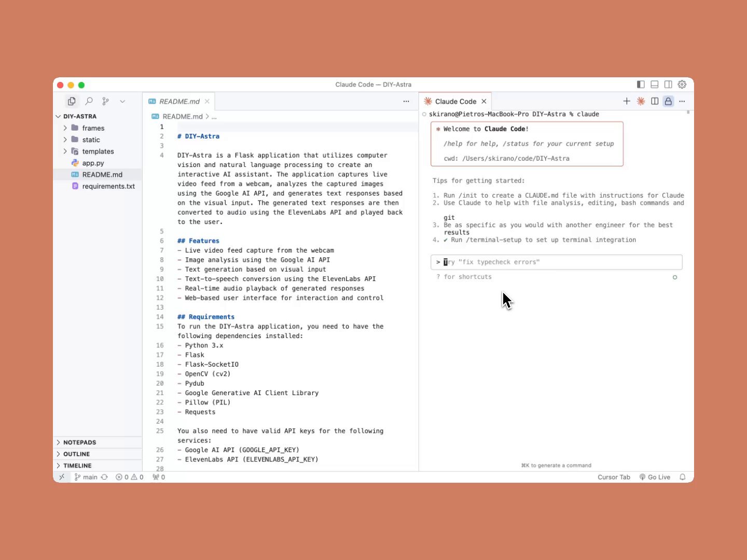Toggle primary sidebar layout icon
The image size is (747, 560).
(x=641, y=85)
